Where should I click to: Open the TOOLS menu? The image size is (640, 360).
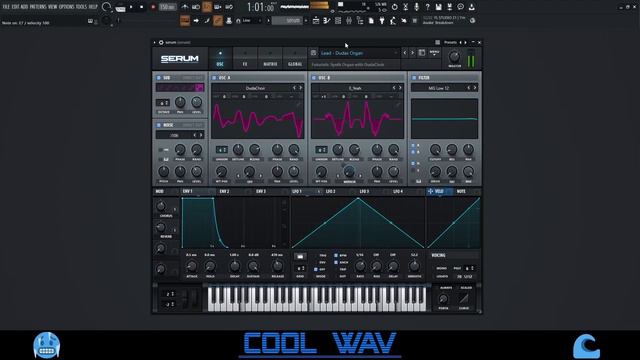[x=81, y=7]
